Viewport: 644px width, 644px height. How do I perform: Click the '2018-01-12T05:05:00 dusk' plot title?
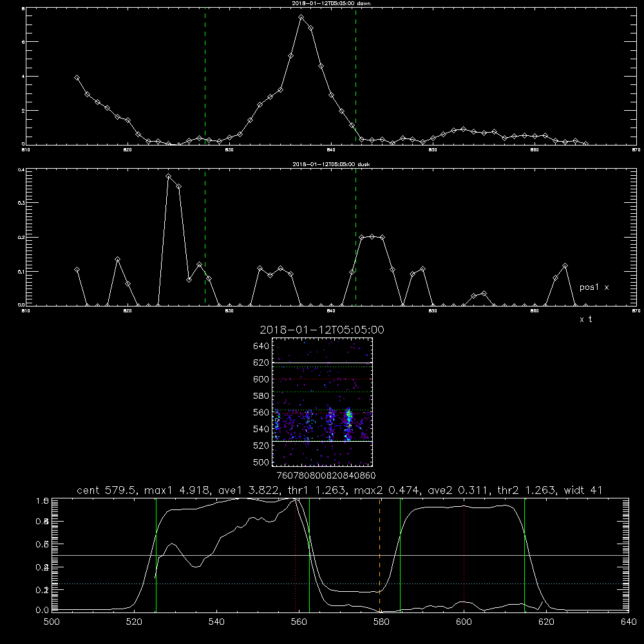coord(331,164)
